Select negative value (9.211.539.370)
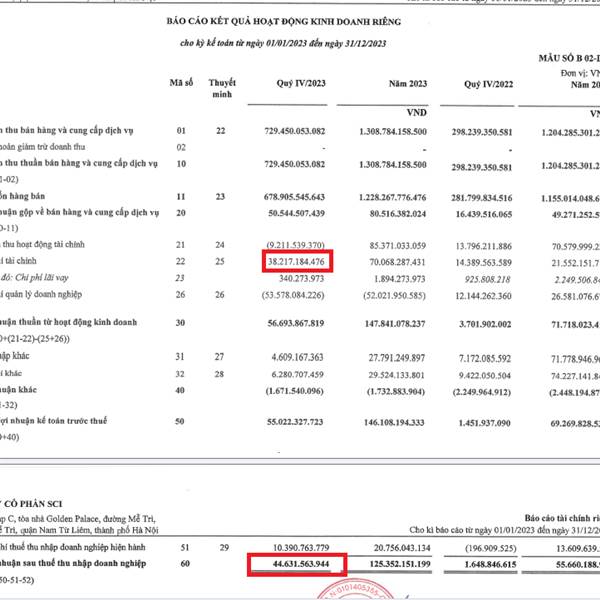Screen dimensions: 600x600 coord(295,245)
